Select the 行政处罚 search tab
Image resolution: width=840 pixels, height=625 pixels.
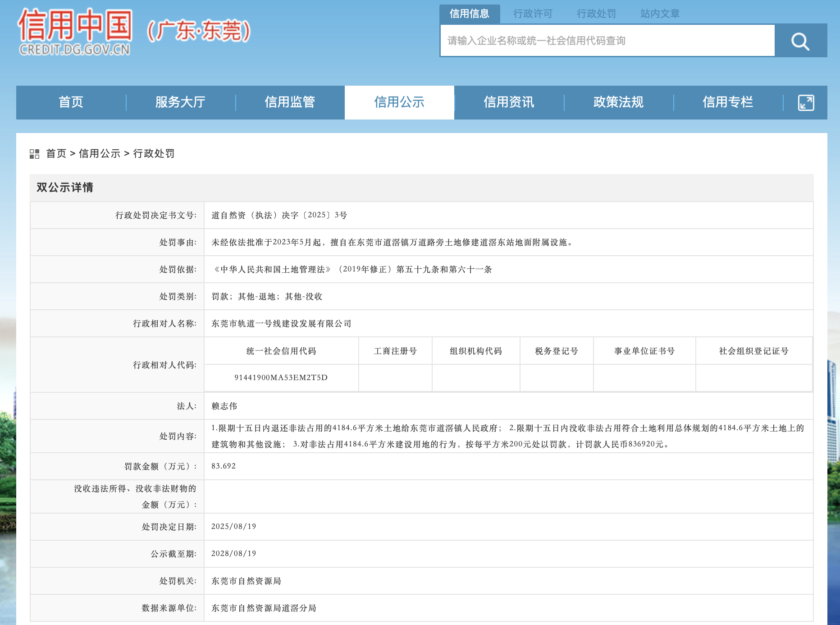point(596,14)
